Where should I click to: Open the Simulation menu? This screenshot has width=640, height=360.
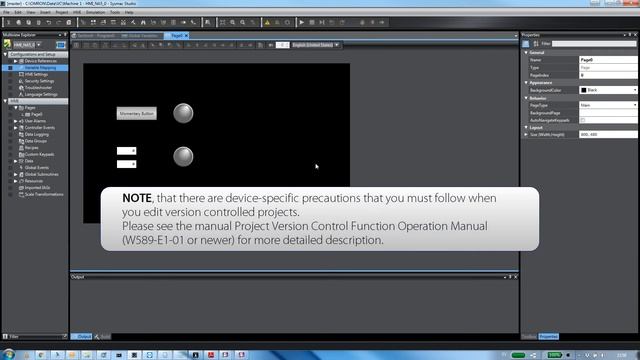pyautogui.click(x=95, y=12)
